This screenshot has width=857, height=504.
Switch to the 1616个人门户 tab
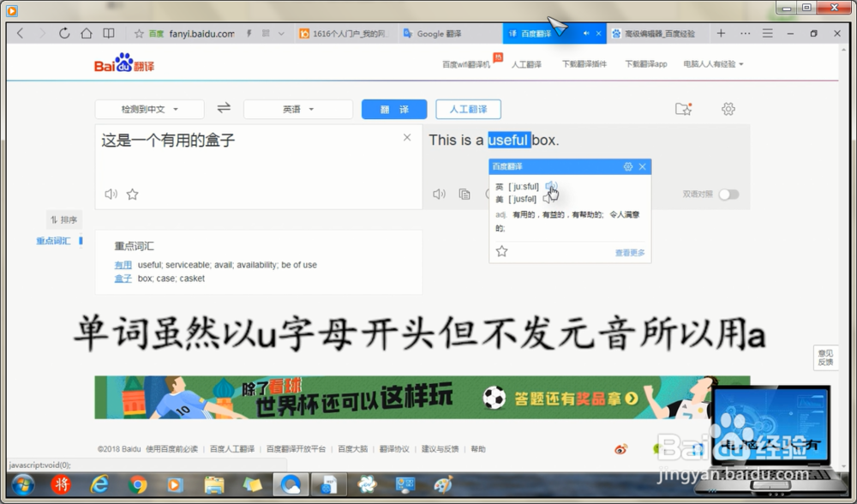pos(345,34)
